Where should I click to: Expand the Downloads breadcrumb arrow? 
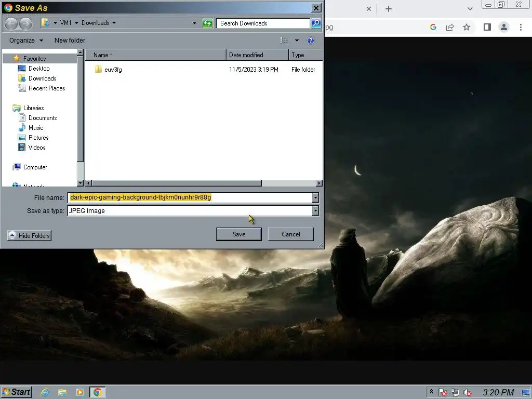(x=114, y=23)
